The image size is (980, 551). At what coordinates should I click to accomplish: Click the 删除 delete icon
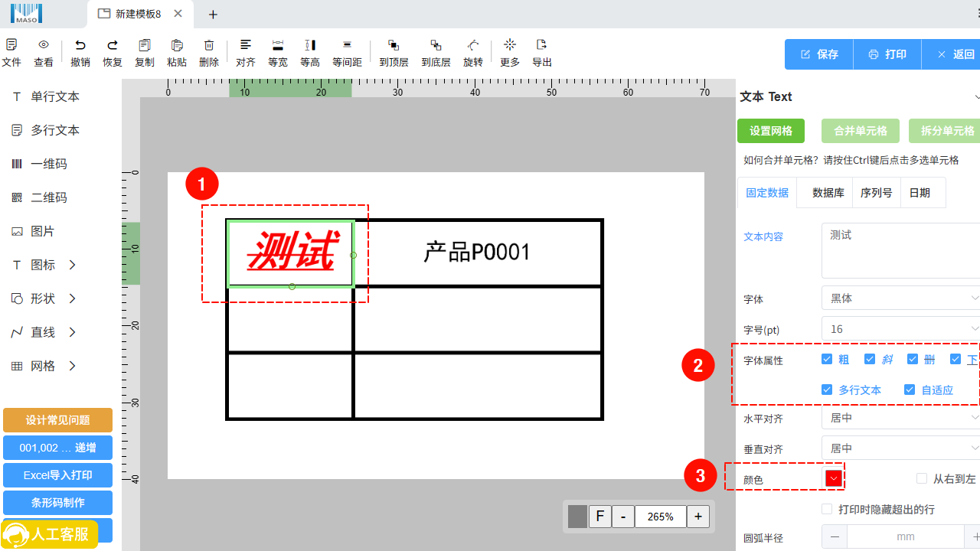tap(209, 52)
